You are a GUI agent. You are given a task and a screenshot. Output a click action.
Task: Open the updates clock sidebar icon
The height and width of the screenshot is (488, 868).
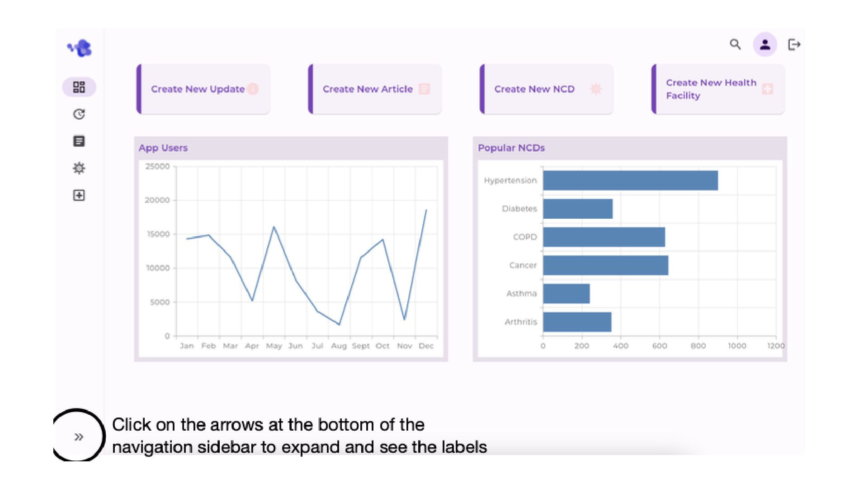79,114
